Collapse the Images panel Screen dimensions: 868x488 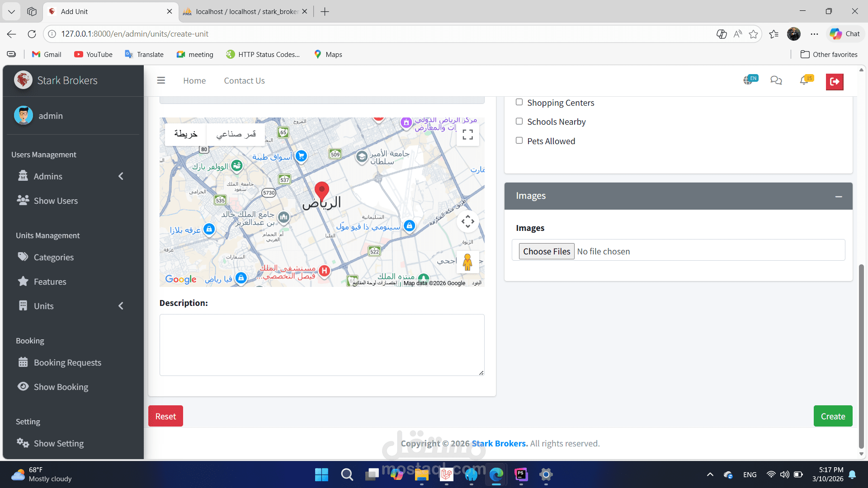(839, 196)
